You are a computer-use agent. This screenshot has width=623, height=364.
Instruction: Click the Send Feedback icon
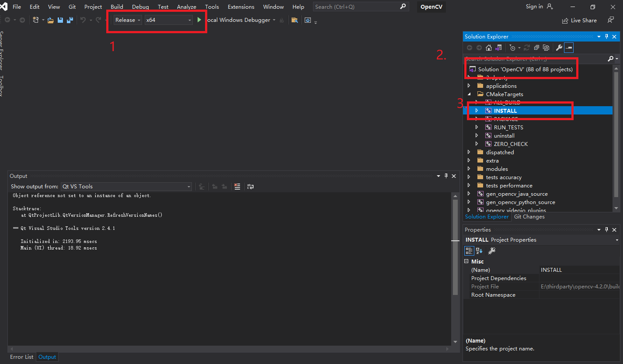[611, 20]
